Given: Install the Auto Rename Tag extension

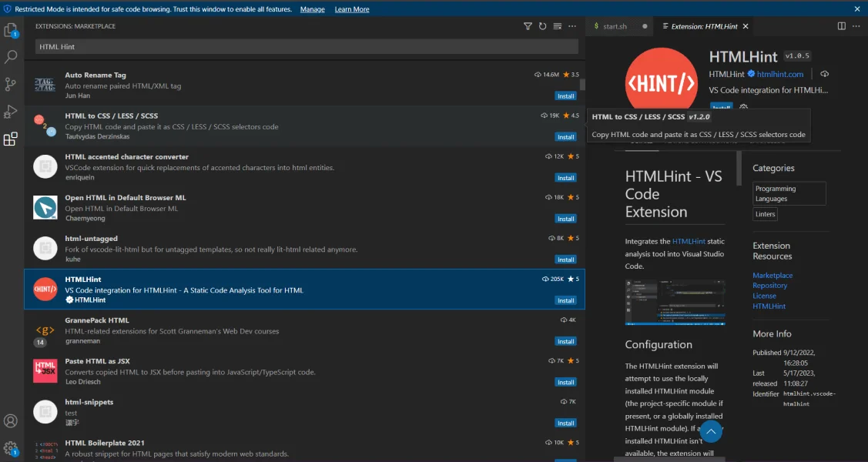Looking at the screenshot, I should [565, 96].
